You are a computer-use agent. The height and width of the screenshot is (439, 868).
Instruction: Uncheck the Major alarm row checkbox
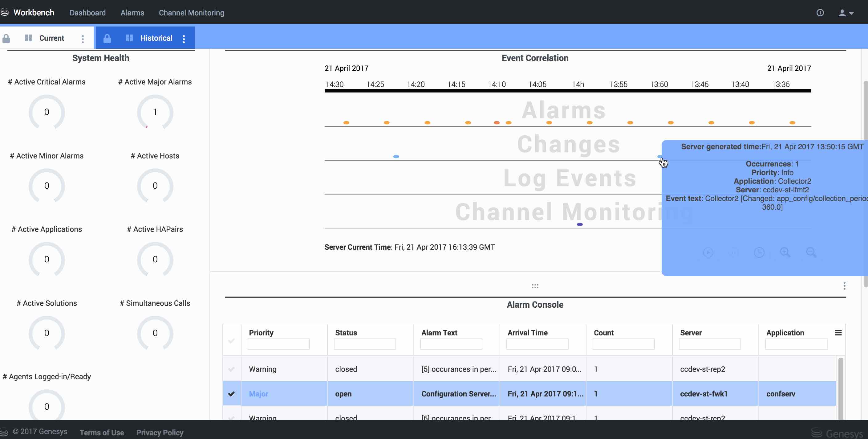(232, 393)
